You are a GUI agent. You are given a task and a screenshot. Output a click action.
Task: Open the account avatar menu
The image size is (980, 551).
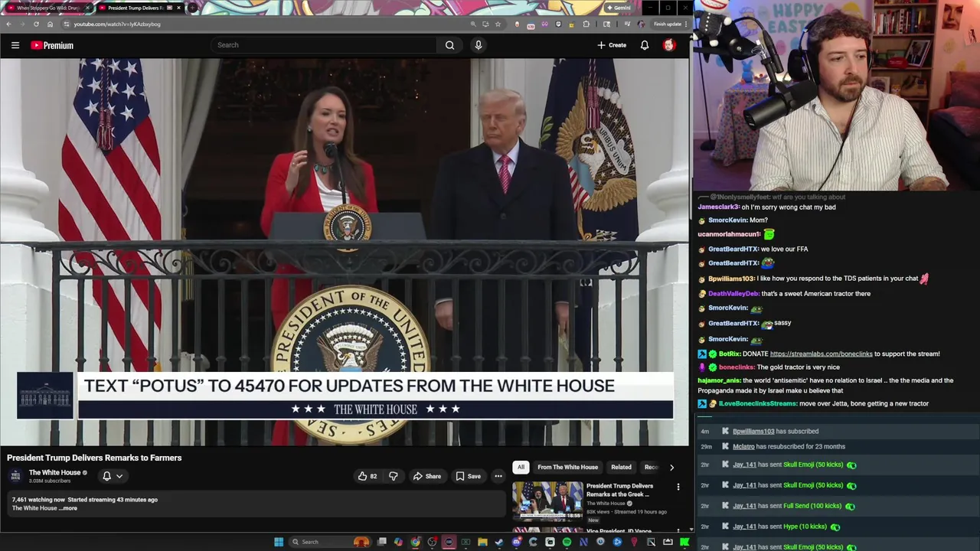[x=668, y=45]
